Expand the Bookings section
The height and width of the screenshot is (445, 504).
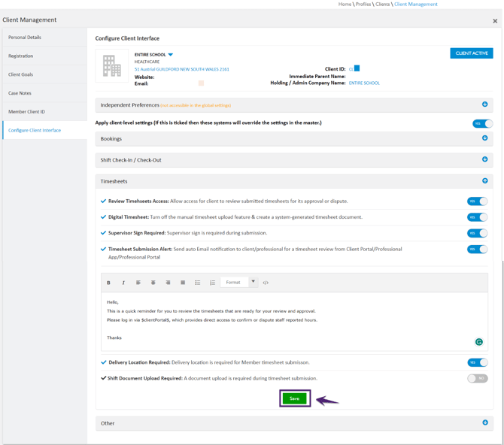click(485, 138)
